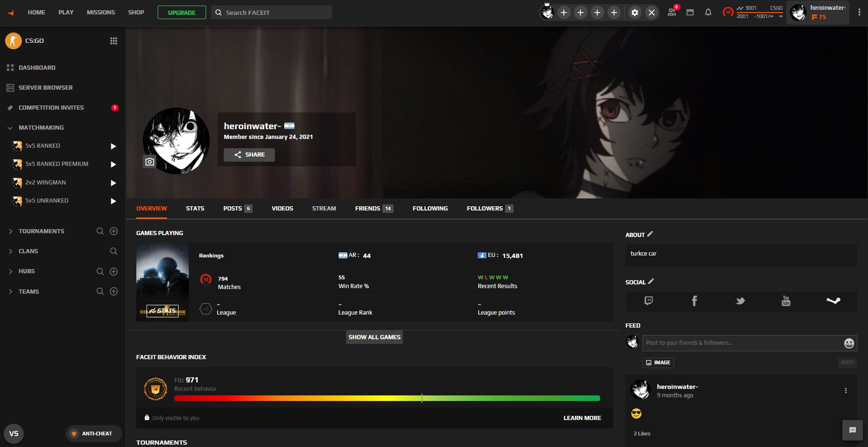868x447 pixels.
Task: Add party member in first plus slot
Action: pyautogui.click(x=564, y=13)
